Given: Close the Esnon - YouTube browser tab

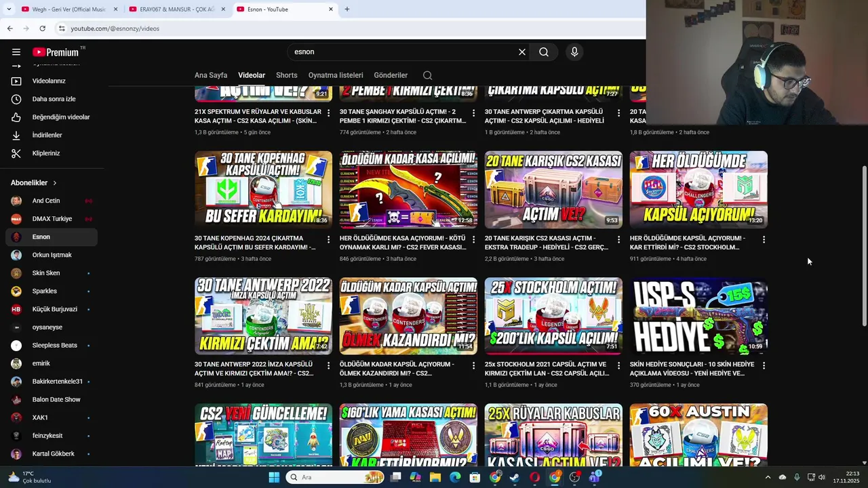Looking at the screenshot, I should (x=331, y=9).
